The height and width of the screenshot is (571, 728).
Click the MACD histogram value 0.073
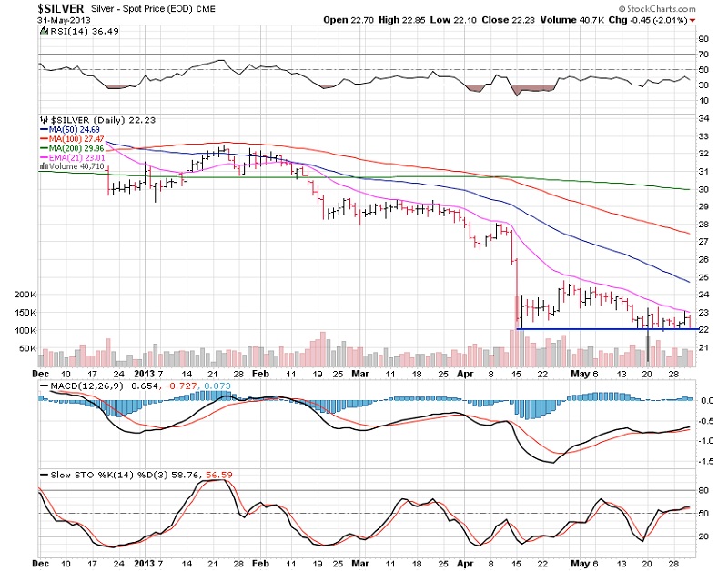coord(216,386)
